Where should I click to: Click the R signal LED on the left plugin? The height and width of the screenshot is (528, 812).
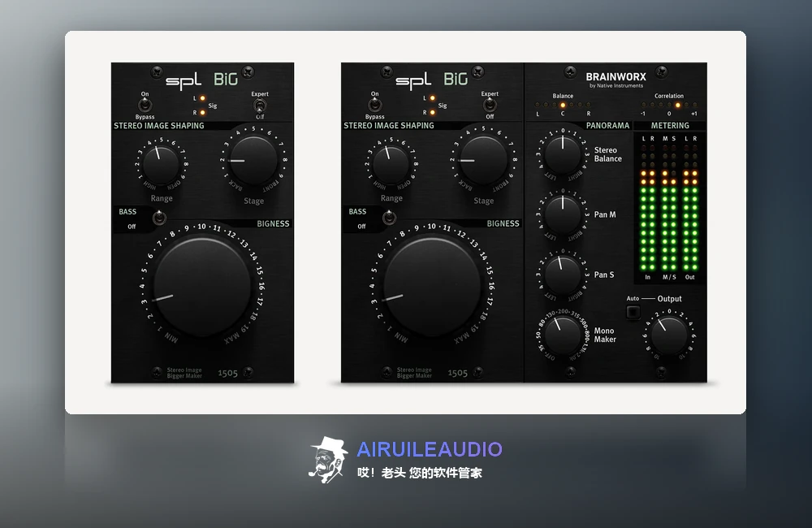point(202,112)
